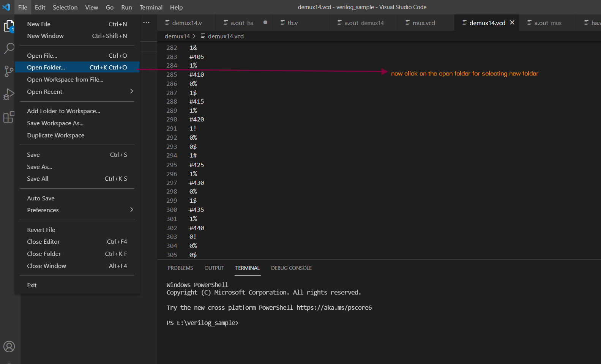
Task: Click the text #425 in editor
Action: [197, 165]
